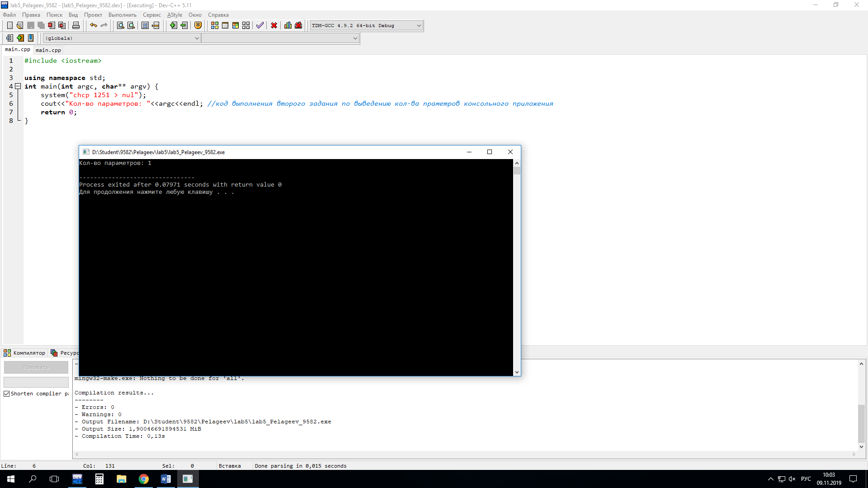Click the Go to line icon

[156, 26]
